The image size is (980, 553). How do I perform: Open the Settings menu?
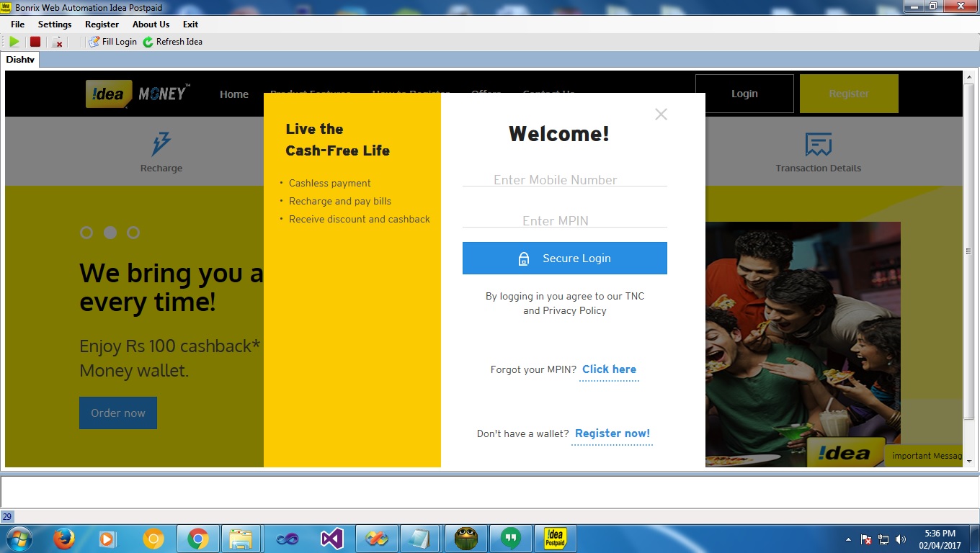coord(55,24)
